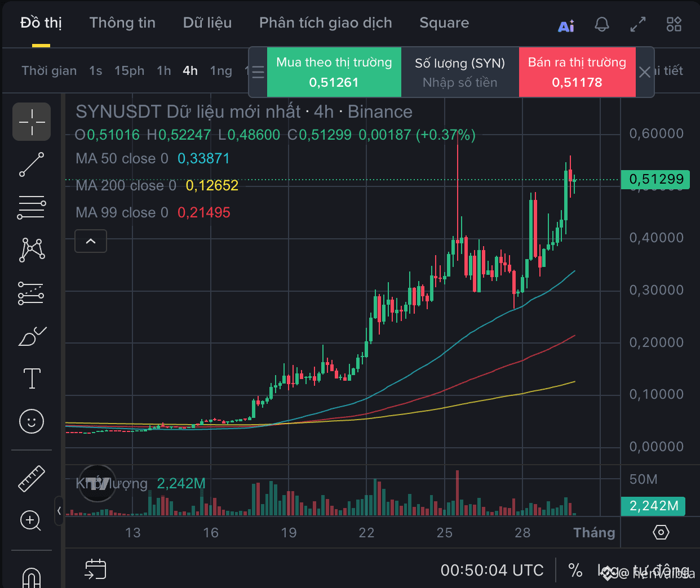Viewport: 700px width, 588px height.
Task: Select the 1s timeframe
Action: [96, 71]
